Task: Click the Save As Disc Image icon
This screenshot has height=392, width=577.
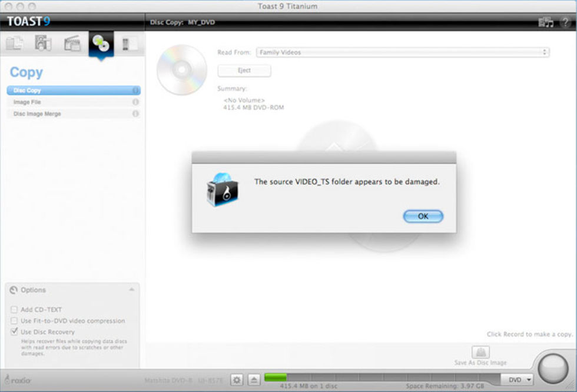Action: tap(480, 353)
